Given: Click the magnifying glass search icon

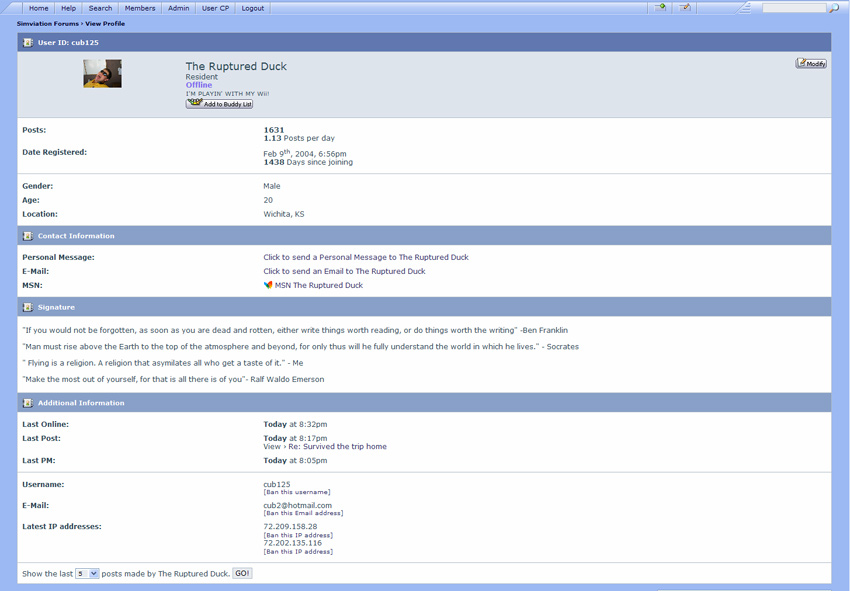Looking at the screenshot, I should click(833, 8).
